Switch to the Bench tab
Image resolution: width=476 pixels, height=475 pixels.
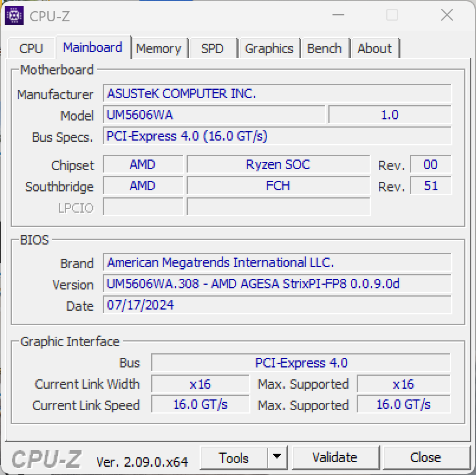[324, 48]
